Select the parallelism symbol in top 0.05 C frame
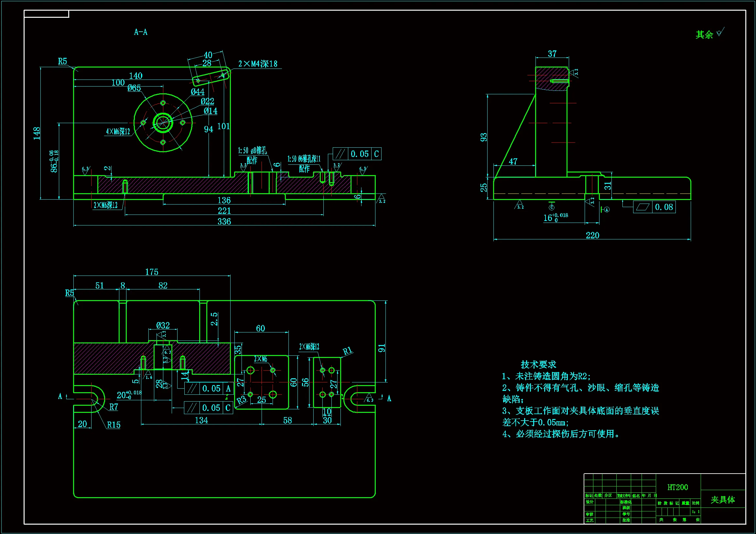The image size is (756, 534). [x=340, y=154]
